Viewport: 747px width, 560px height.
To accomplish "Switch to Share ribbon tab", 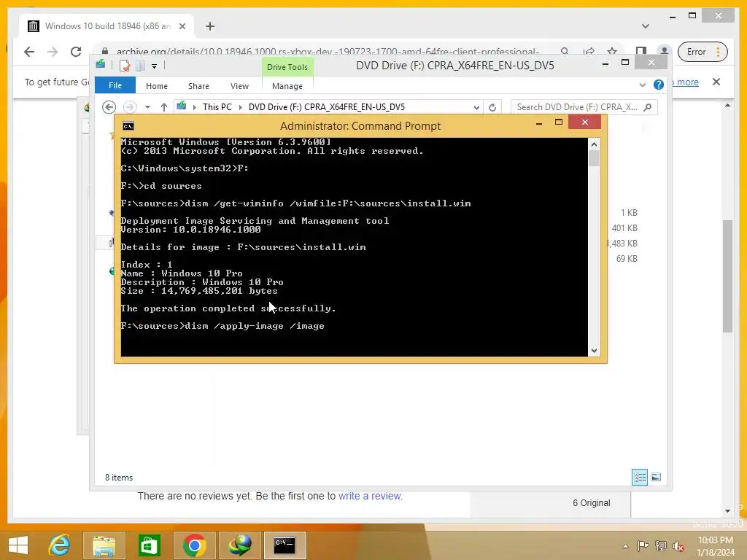I will pos(198,86).
